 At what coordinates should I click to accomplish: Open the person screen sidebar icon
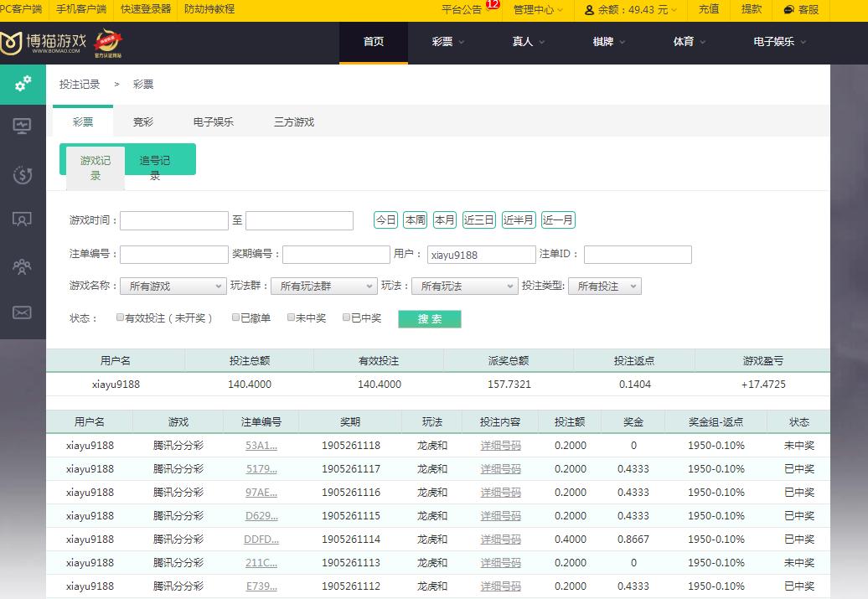coord(22,219)
